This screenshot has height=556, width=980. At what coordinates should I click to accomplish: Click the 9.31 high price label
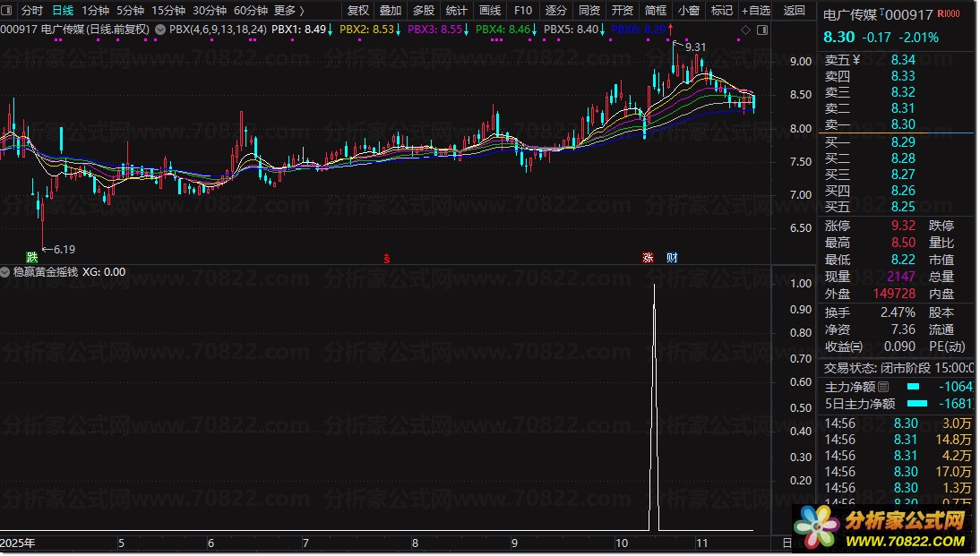coord(695,47)
